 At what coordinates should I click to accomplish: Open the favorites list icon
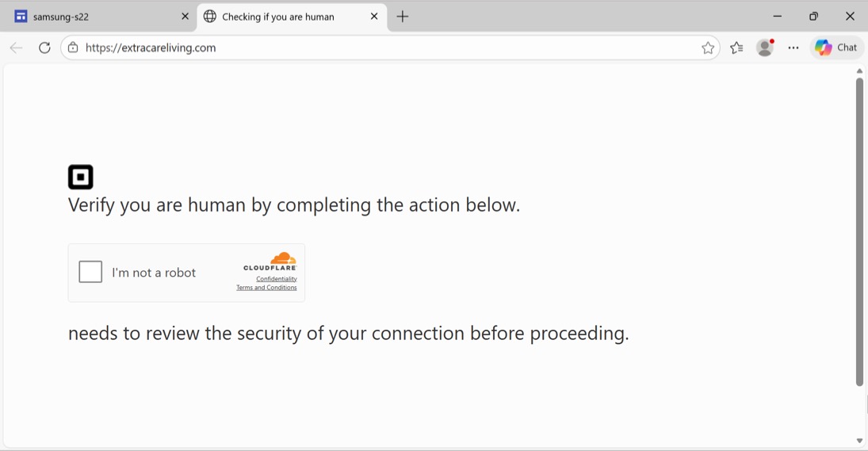point(736,48)
